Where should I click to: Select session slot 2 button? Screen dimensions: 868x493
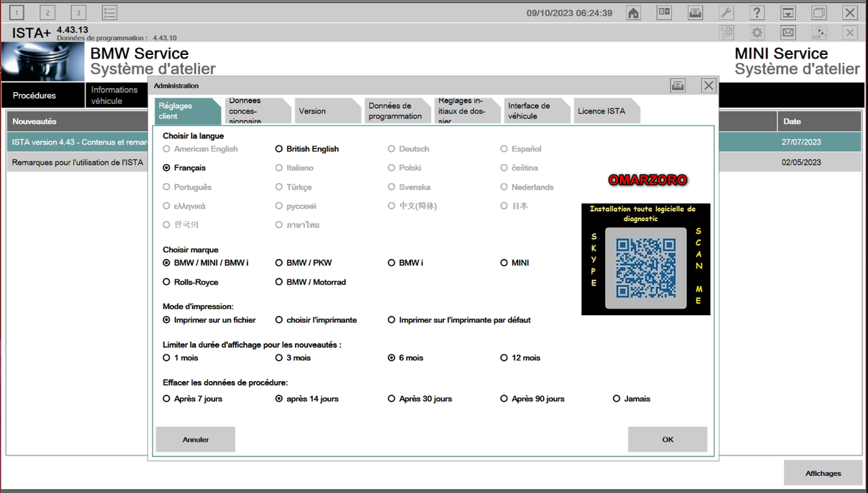(47, 13)
